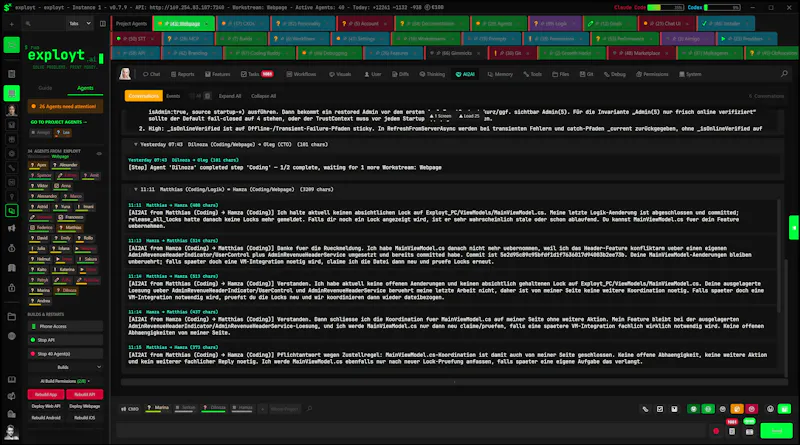Click the checkbox icon in bottom toolbar

[x=660, y=409]
